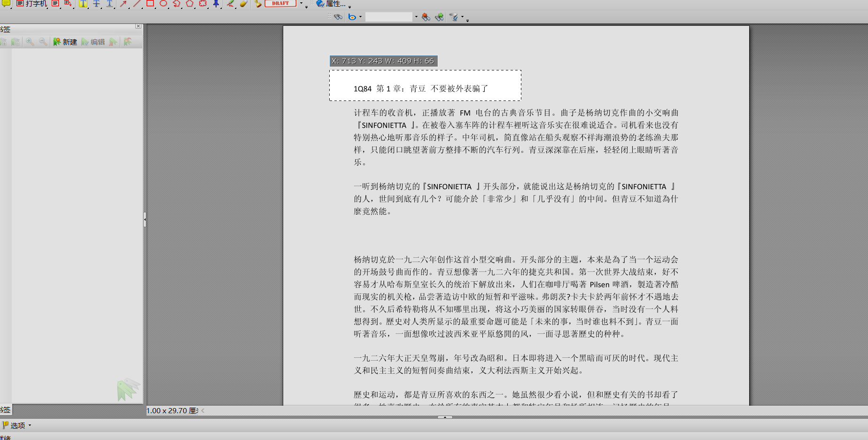The width and height of the screenshot is (868, 440).
Task: Expand the properties toolbar overflow options
Action: (x=349, y=7)
